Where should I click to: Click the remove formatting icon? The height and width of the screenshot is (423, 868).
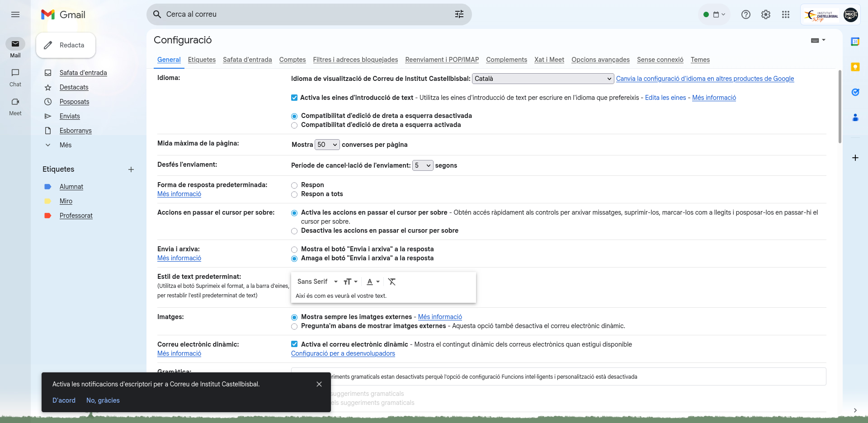(392, 282)
